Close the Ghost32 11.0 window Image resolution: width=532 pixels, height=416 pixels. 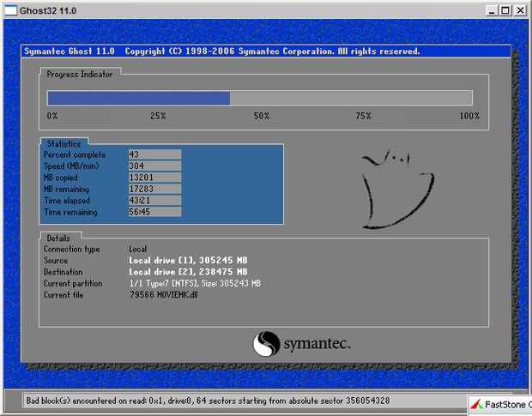pos(520,10)
